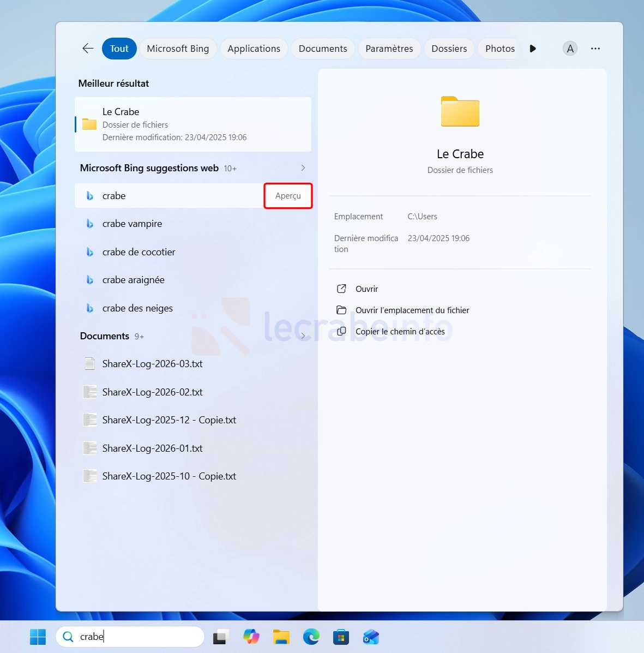Select the Dossiers filter tab
The height and width of the screenshot is (653, 644).
pos(449,49)
